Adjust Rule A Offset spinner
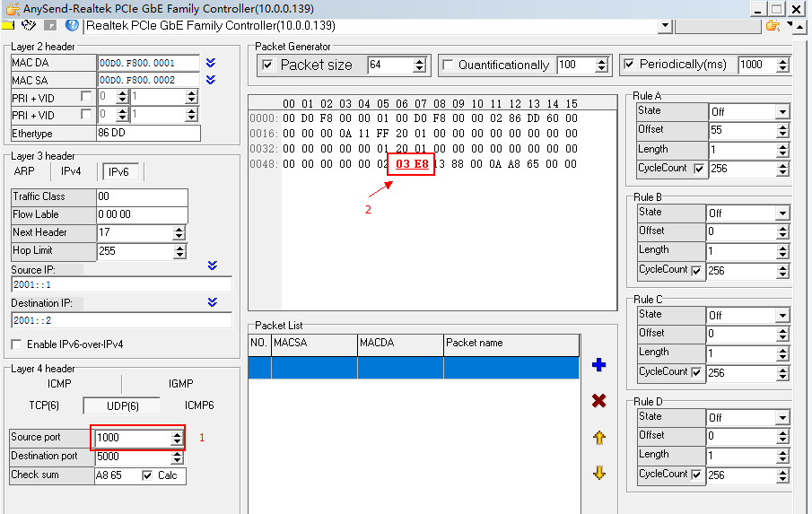 coord(782,130)
